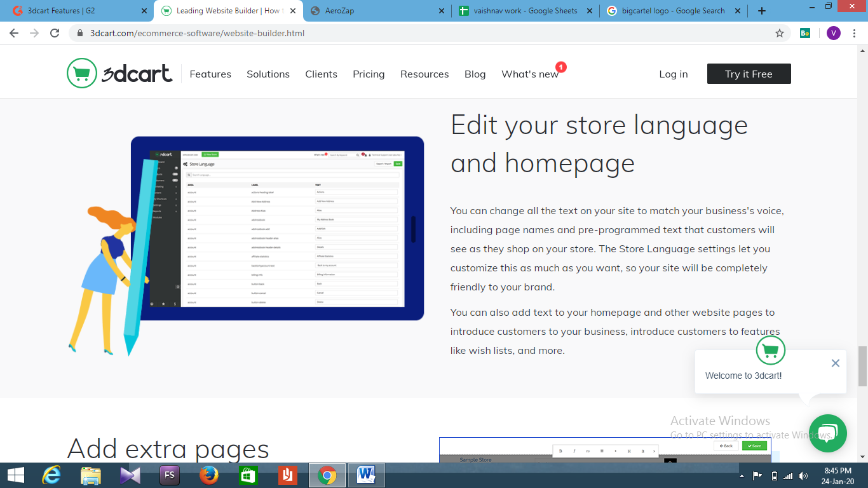Click the volume speaker tray icon
The image size is (868, 488).
coord(804,476)
